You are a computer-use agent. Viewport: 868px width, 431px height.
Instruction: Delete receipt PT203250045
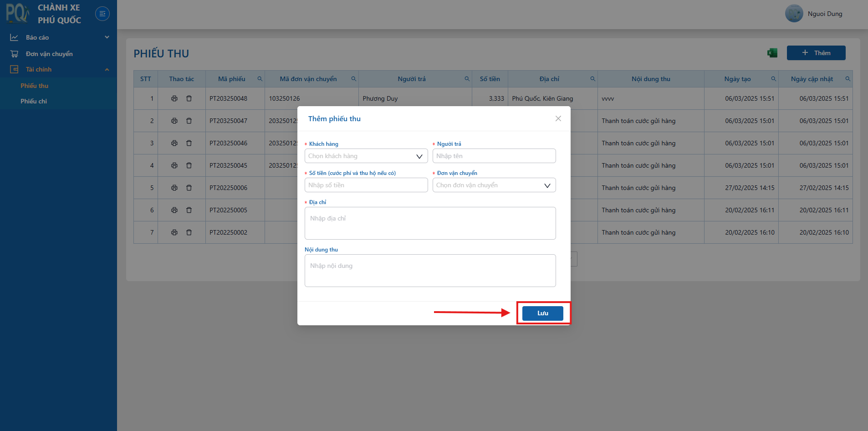(189, 165)
